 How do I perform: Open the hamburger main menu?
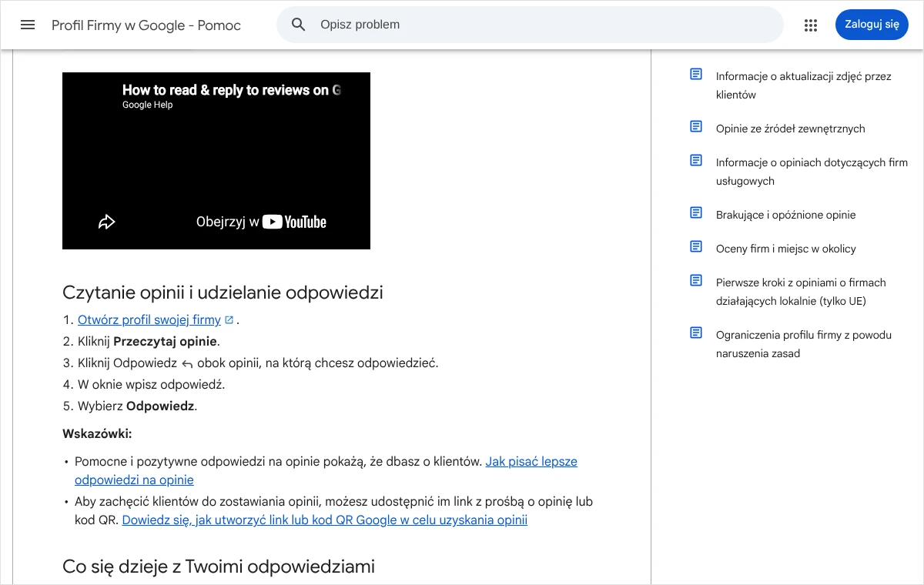point(28,25)
